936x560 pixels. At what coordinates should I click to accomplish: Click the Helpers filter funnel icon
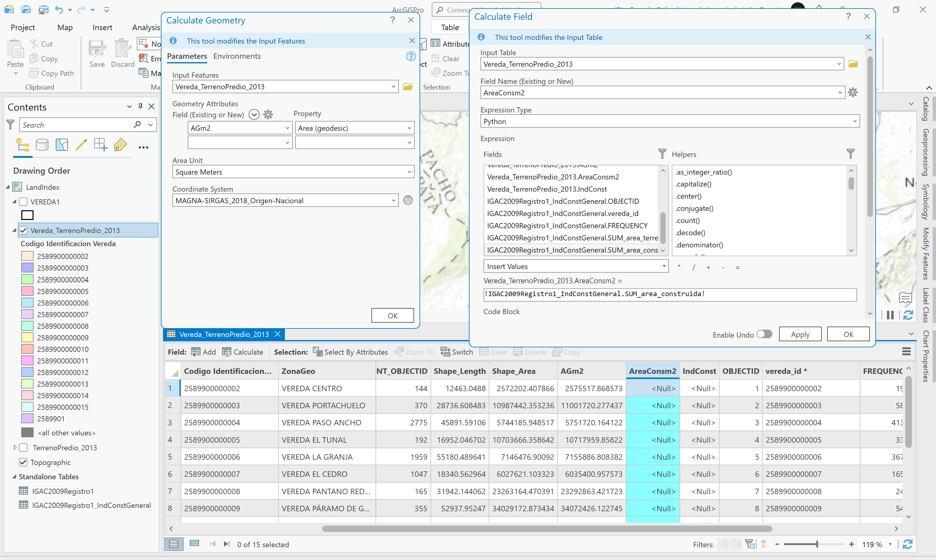click(x=850, y=154)
